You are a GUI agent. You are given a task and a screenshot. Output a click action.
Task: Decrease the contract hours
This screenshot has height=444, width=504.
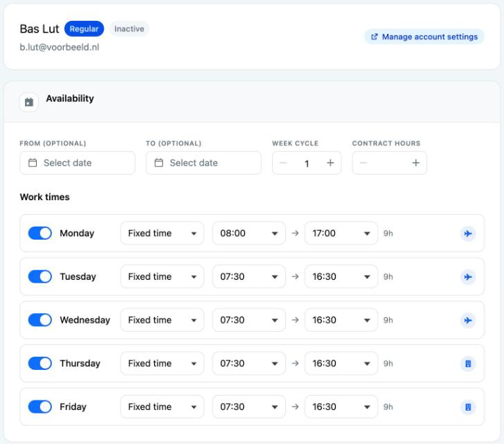(x=363, y=163)
